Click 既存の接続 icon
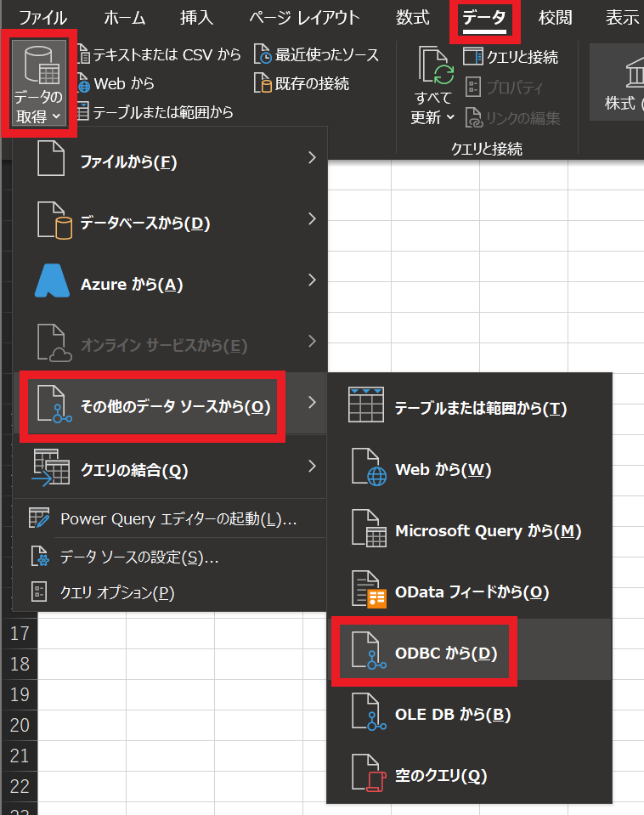The height and width of the screenshot is (815, 644). (263, 83)
